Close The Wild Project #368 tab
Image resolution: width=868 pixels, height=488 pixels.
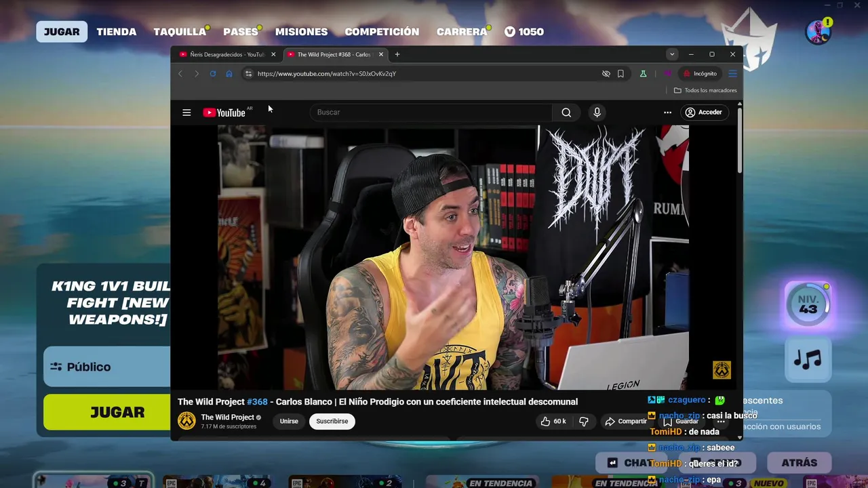381,54
